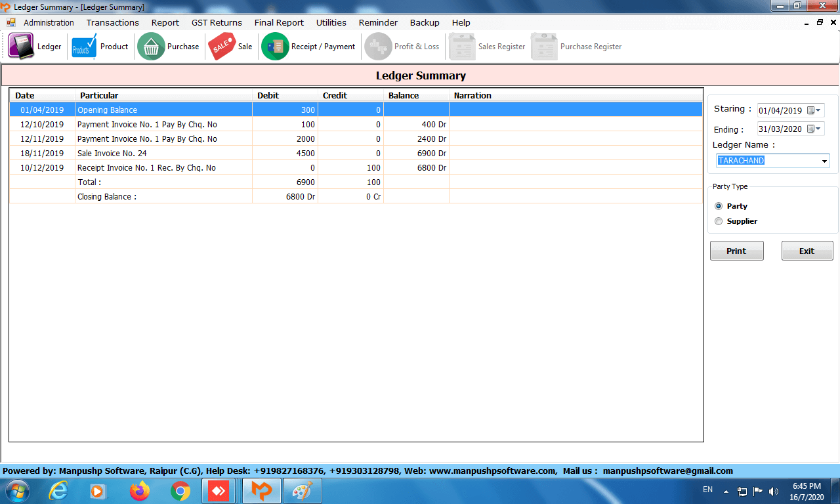Open the Backup menu
840x504 pixels.
click(425, 22)
